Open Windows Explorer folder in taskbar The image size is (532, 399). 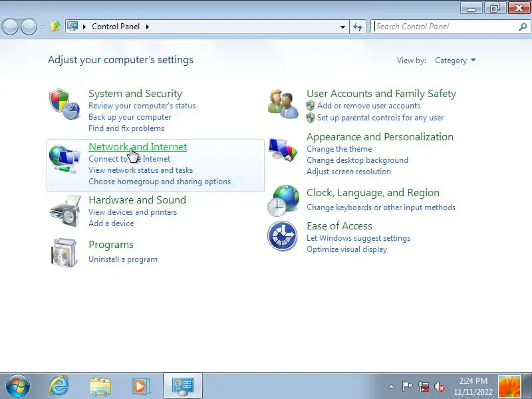[x=100, y=386]
